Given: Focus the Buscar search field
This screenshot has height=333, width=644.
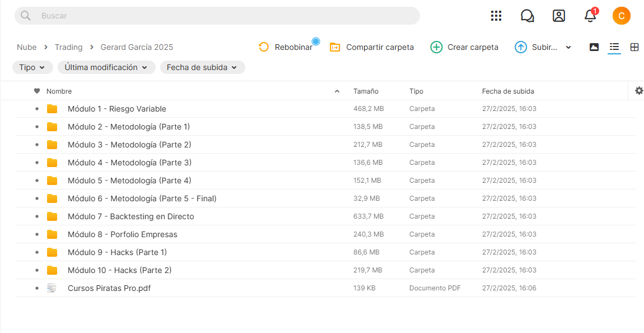Looking at the screenshot, I should tap(217, 16).
